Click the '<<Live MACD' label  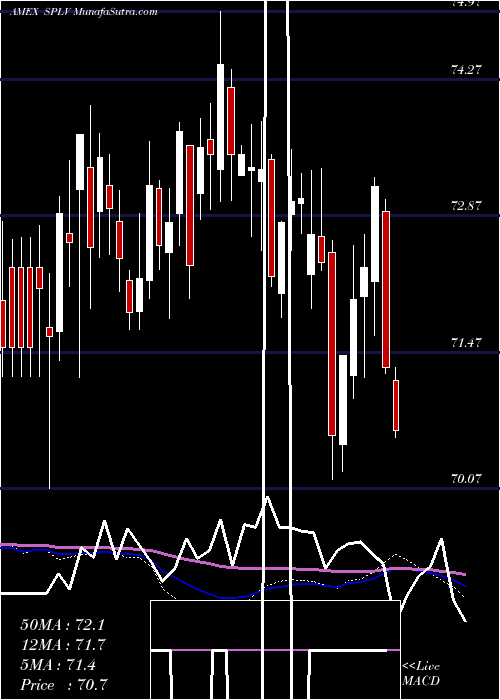click(x=421, y=673)
